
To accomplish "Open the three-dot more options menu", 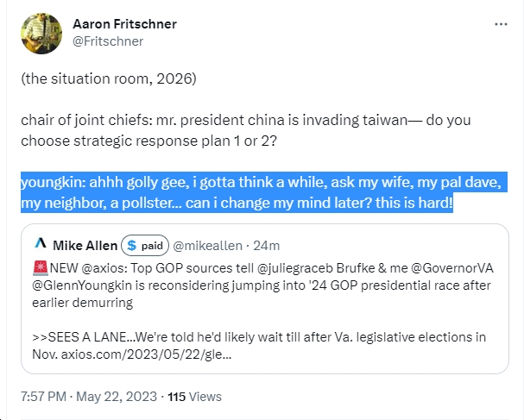I will (x=501, y=24).
